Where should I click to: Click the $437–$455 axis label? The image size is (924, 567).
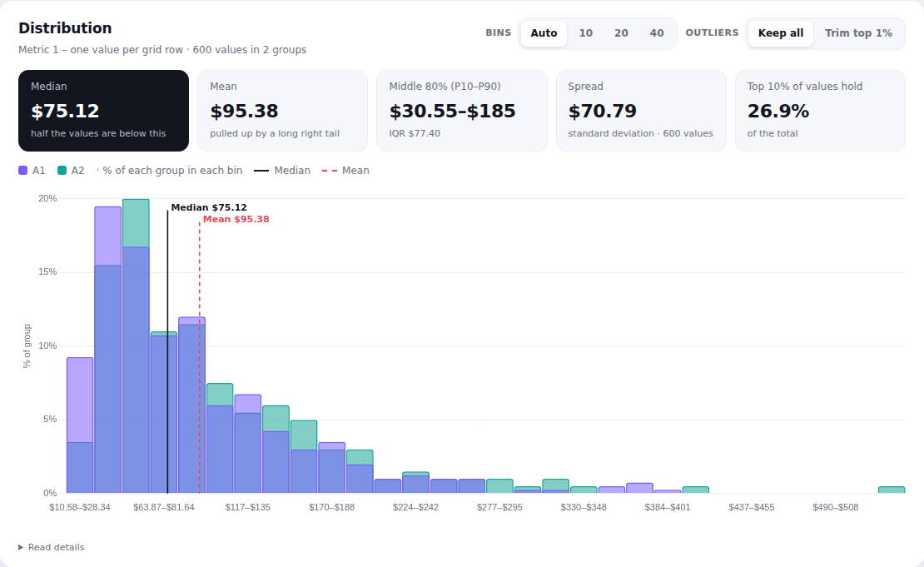[x=752, y=507]
